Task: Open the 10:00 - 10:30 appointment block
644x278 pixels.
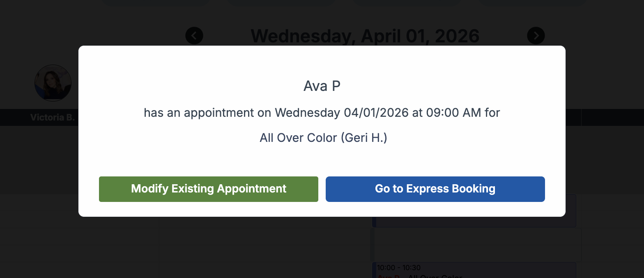Action: pyautogui.click(x=474, y=270)
